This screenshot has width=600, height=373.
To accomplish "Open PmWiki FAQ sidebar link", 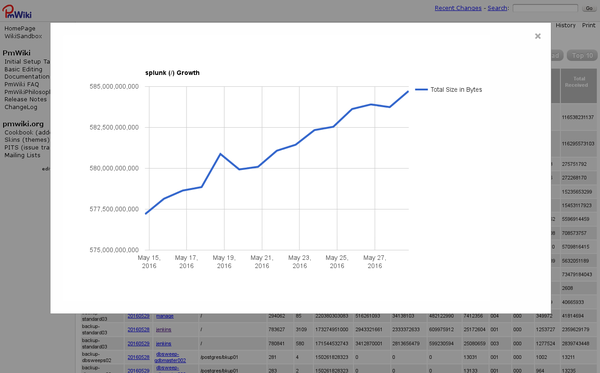I will (x=22, y=84).
